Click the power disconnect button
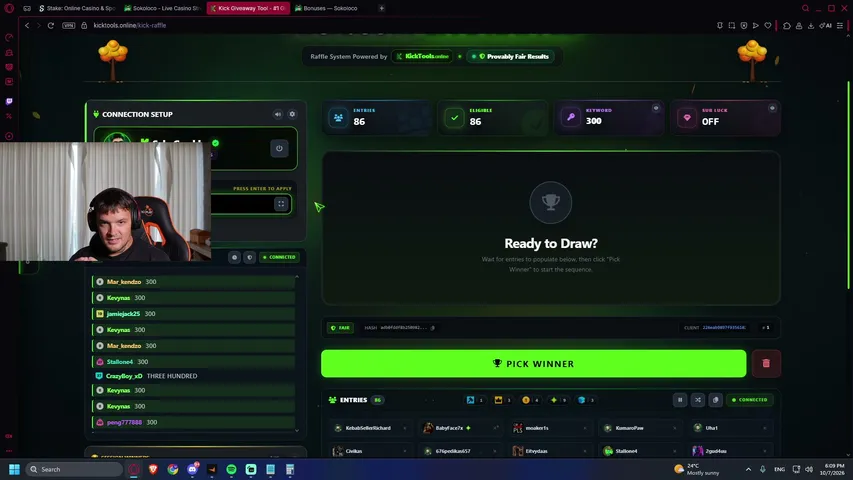 (279, 148)
